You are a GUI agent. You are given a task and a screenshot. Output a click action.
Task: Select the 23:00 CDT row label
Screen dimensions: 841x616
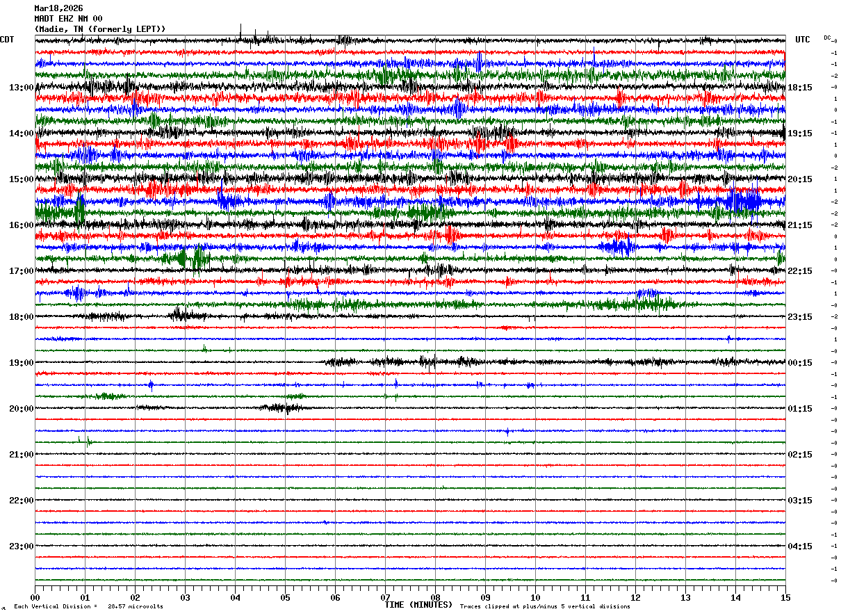(x=22, y=546)
